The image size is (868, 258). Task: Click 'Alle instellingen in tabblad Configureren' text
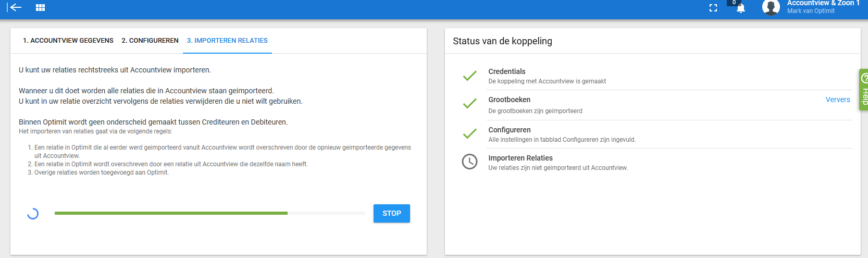point(562,140)
